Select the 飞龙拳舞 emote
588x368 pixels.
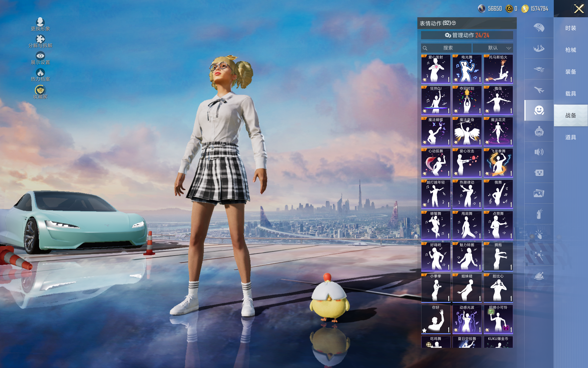(x=498, y=163)
